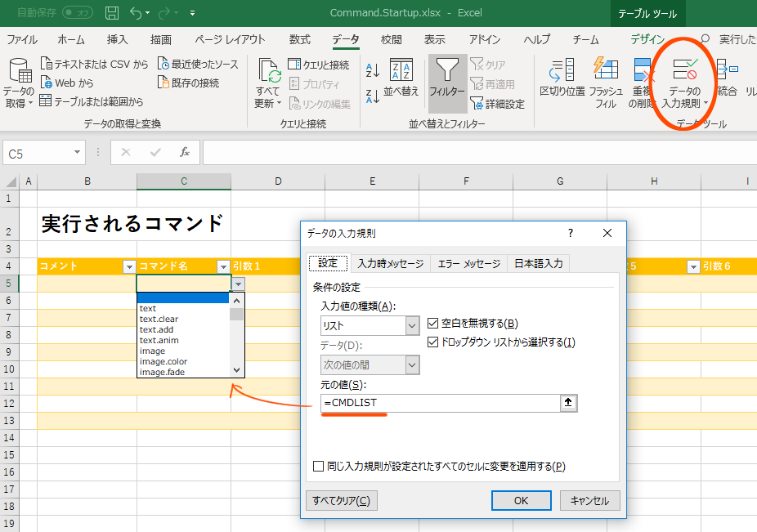Open the データ 次の値の間 dropdown
757x532 pixels.
412,365
